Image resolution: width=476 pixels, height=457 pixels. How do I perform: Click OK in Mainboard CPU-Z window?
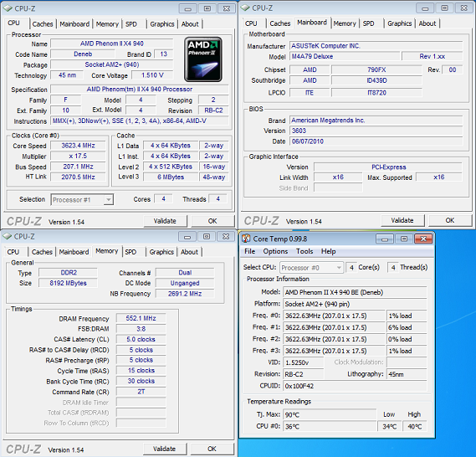pos(450,220)
